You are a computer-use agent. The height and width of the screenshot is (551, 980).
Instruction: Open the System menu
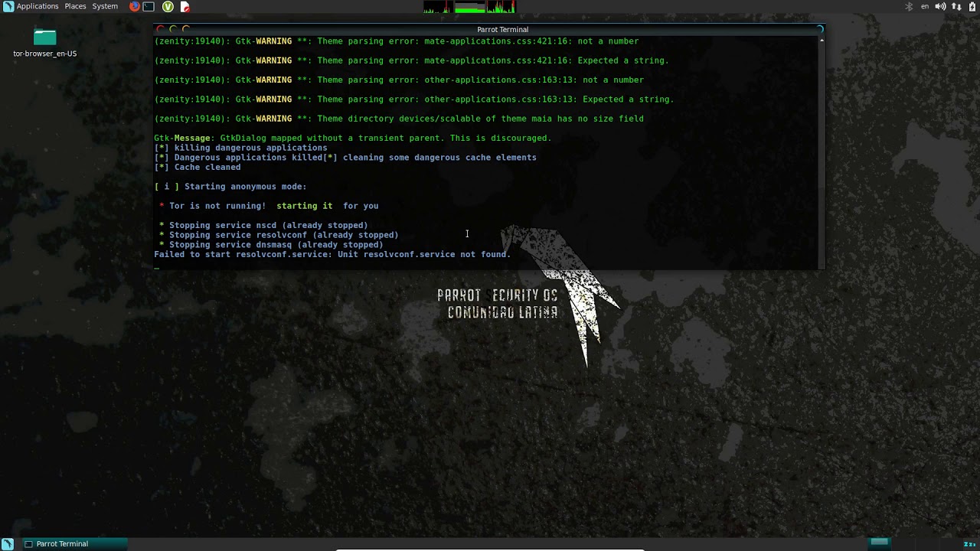pos(105,6)
